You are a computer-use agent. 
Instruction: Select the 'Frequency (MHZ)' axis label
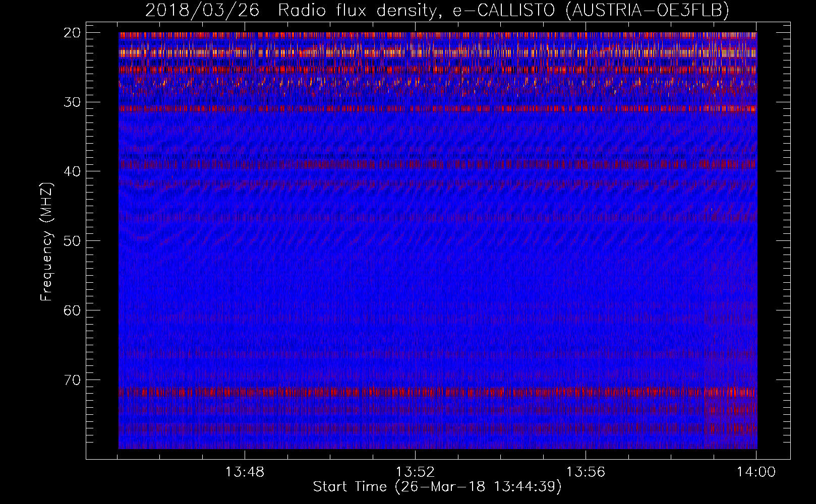[x=46, y=242]
